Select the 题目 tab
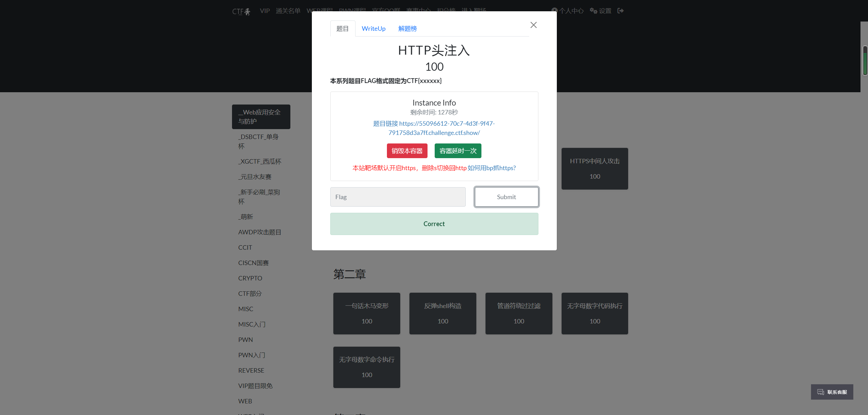 pos(343,29)
